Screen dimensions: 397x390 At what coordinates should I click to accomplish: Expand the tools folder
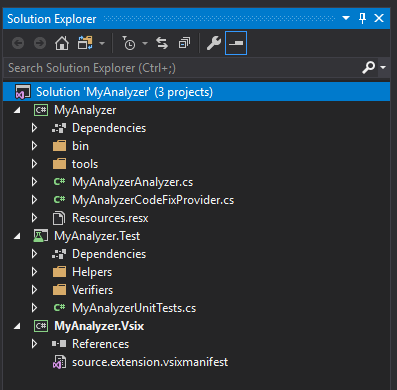[x=34, y=164]
